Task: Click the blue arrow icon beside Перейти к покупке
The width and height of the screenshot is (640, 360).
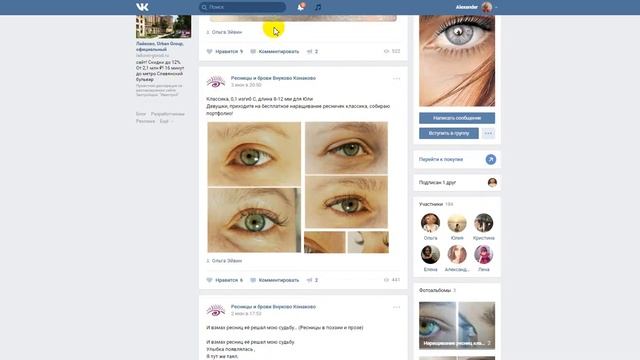Action: 491,159
